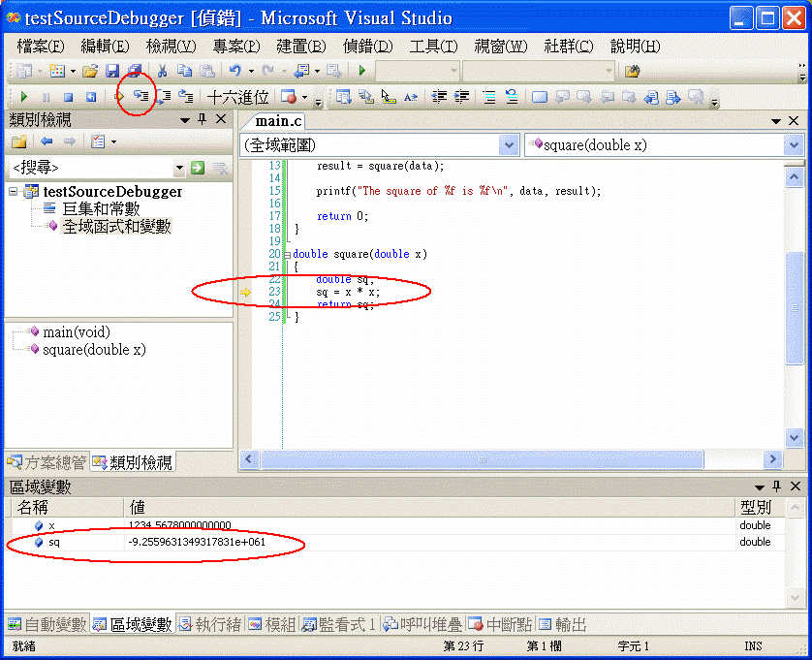812x660 pixels.
Task: Click Navigate Backward icon
Action: click(x=301, y=71)
